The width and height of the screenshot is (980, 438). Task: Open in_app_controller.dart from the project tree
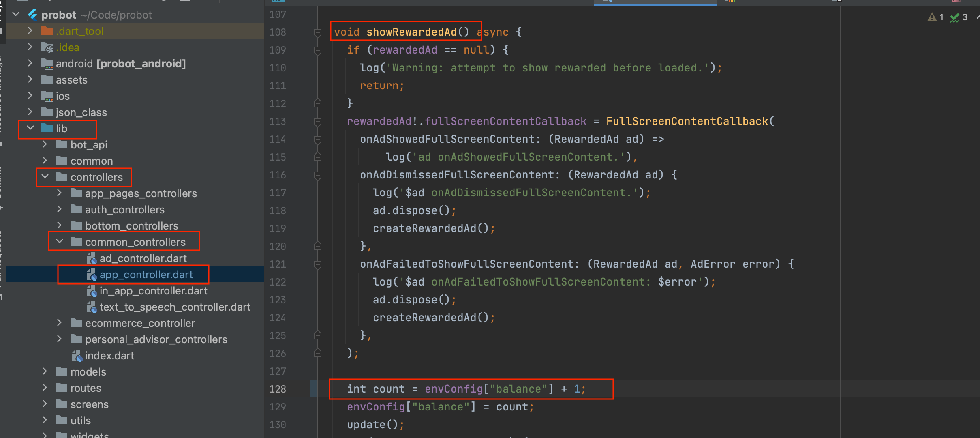coord(153,291)
